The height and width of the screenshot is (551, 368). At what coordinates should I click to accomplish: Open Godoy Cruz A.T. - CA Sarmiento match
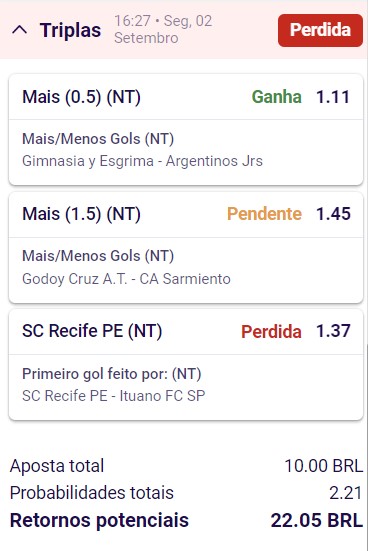127,279
